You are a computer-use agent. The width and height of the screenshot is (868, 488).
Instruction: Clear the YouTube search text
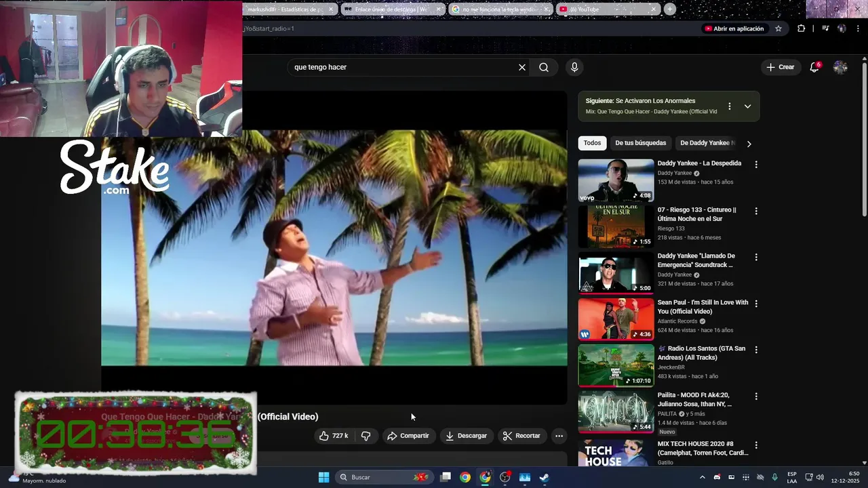point(522,67)
